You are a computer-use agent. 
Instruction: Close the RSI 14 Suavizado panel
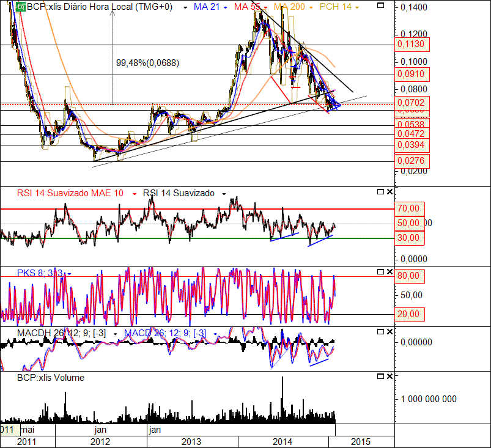tap(389, 193)
